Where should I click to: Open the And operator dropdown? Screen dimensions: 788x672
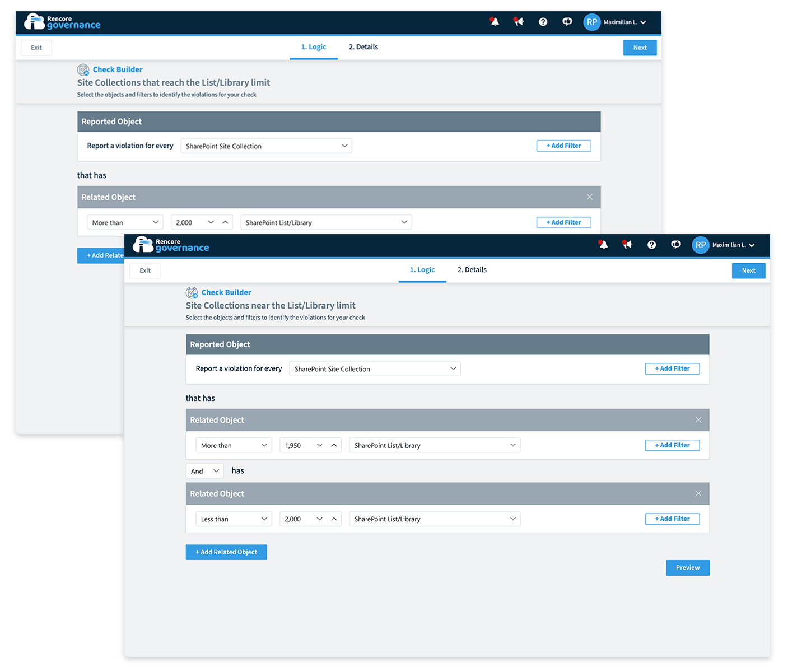point(204,471)
